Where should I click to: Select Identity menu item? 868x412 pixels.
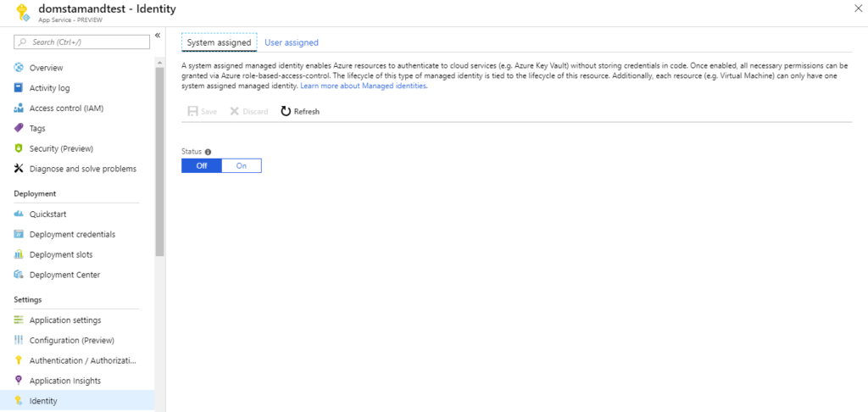tap(77, 401)
